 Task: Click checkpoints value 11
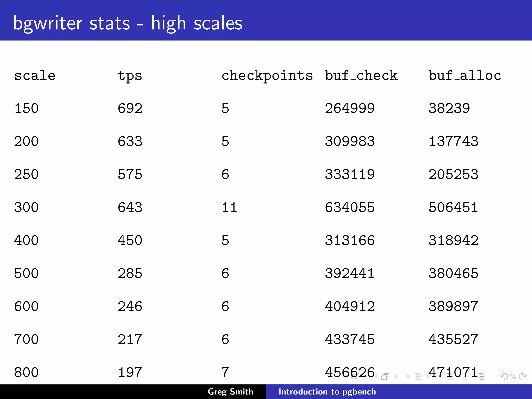click(x=229, y=207)
